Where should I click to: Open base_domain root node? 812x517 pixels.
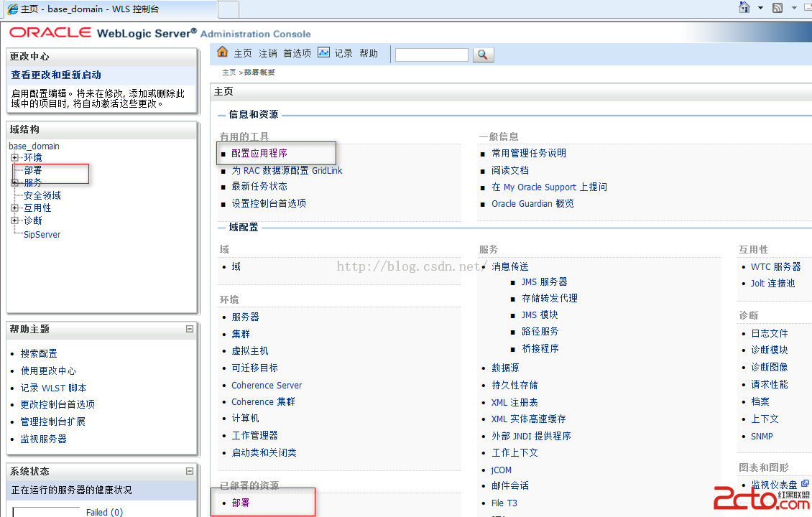[x=34, y=146]
